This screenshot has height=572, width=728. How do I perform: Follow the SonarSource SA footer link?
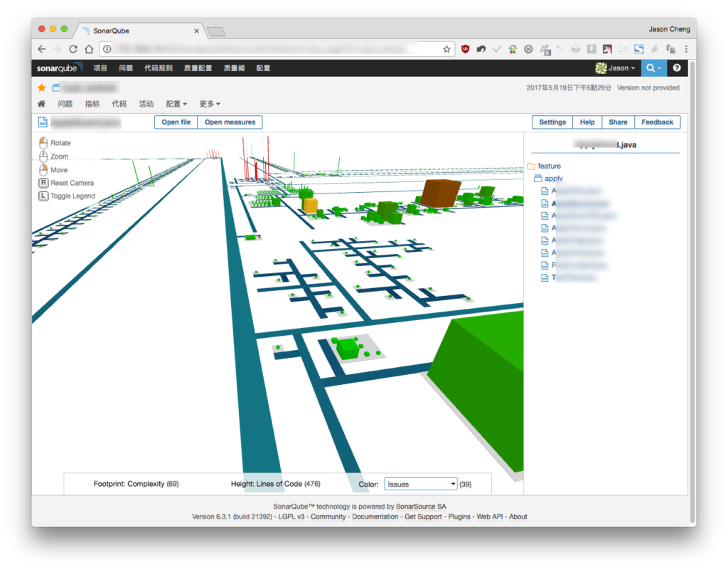421,507
